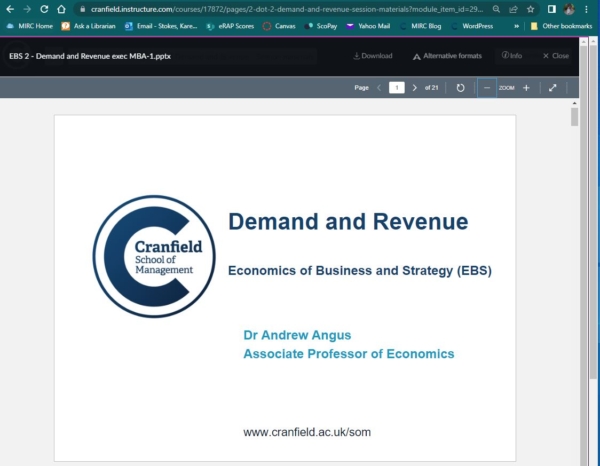Image resolution: width=600 pixels, height=466 pixels.
Task: Go to next page arrow
Action: (415, 88)
